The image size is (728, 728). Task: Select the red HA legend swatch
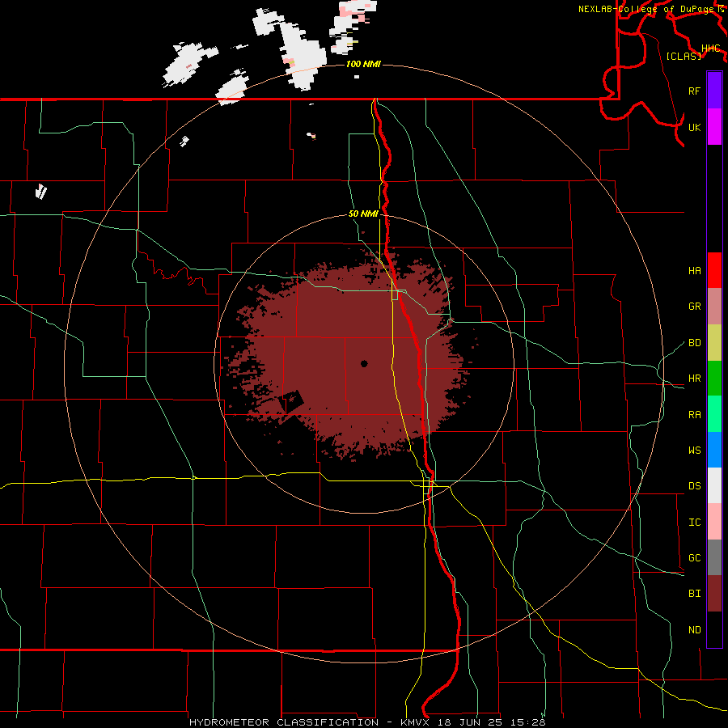pos(714,270)
